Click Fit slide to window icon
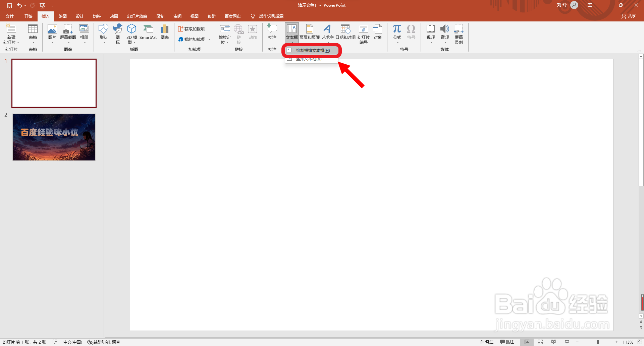Screen dimensions: 644x346 (640, 342)
